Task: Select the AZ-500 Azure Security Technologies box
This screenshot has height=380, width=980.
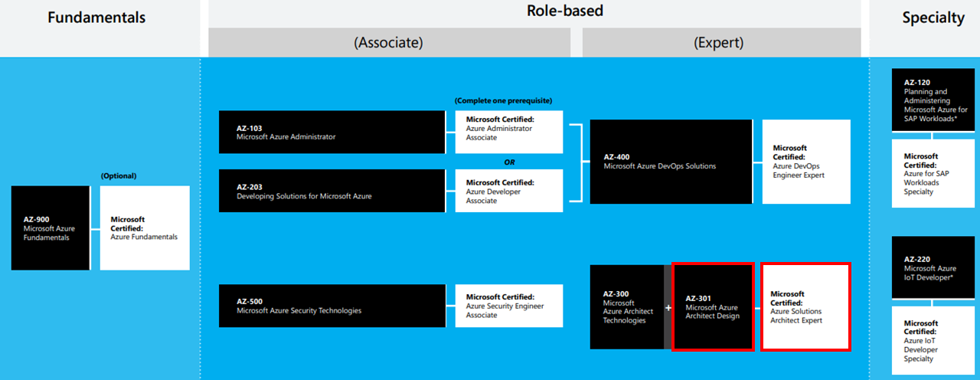Action: [x=332, y=306]
